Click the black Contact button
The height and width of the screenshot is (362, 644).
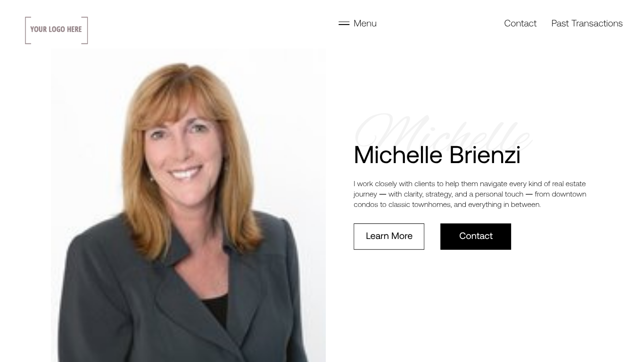[x=476, y=236]
